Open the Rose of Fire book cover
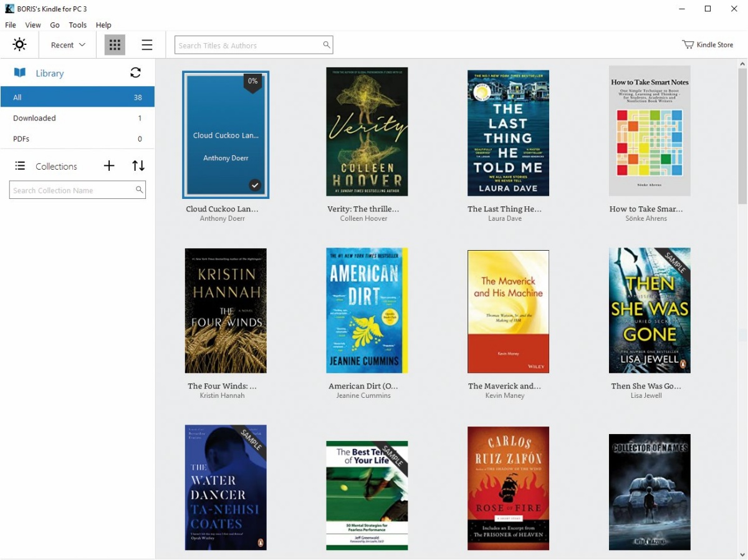This screenshot has width=748, height=560. (508, 488)
